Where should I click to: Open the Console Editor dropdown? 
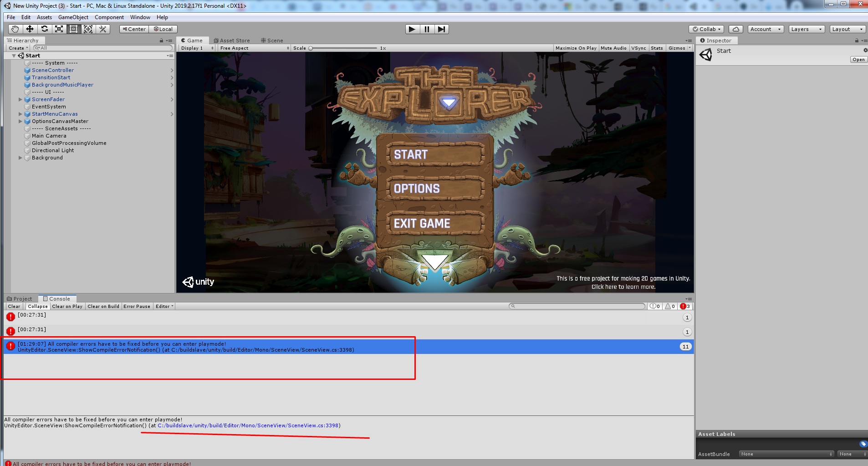164,306
